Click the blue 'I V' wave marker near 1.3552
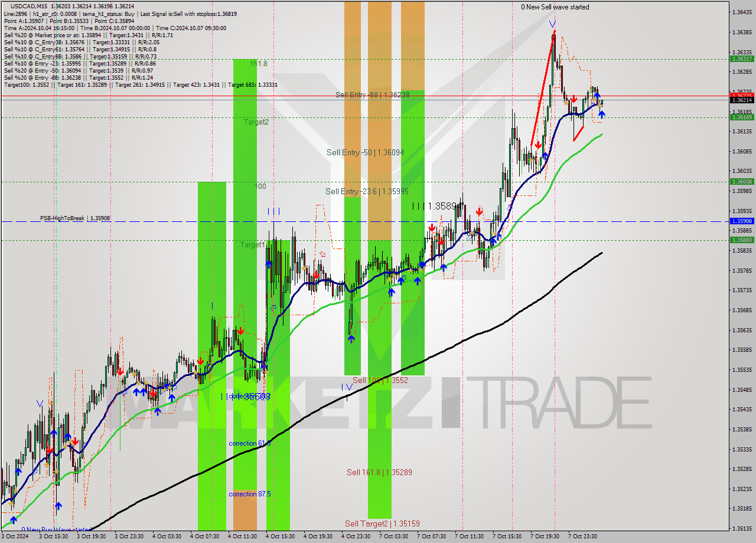This screenshot has width=756, height=543. [x=347, y=387]
